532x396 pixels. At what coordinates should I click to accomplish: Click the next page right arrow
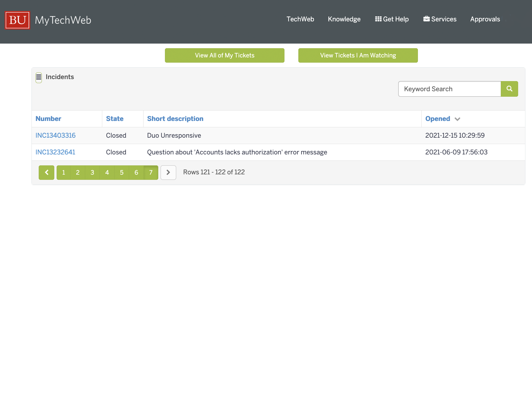168,173
